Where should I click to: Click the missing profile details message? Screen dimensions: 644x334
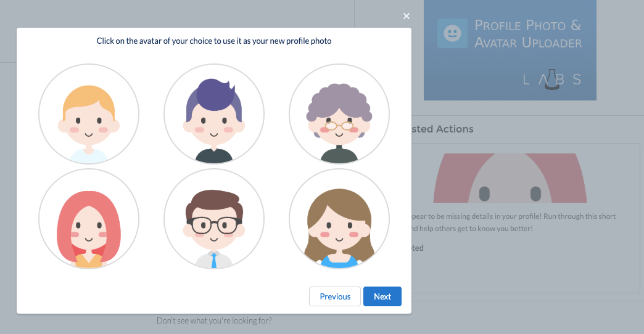513,222
